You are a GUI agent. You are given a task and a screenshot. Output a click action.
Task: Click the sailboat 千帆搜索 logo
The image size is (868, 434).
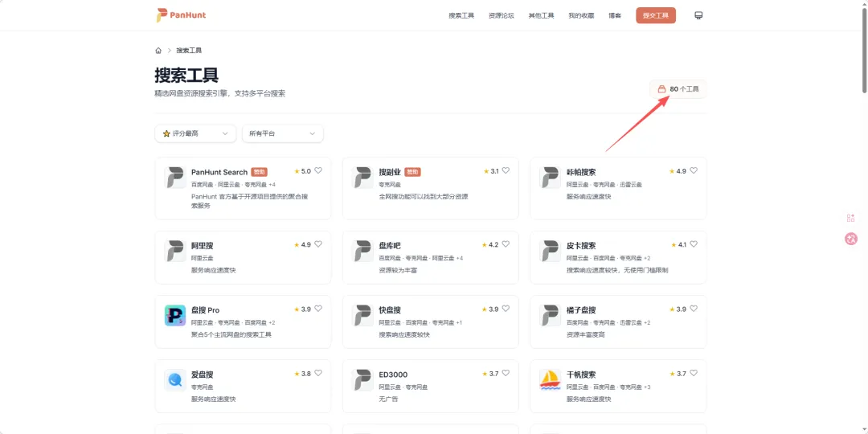[x=551, y=379]
